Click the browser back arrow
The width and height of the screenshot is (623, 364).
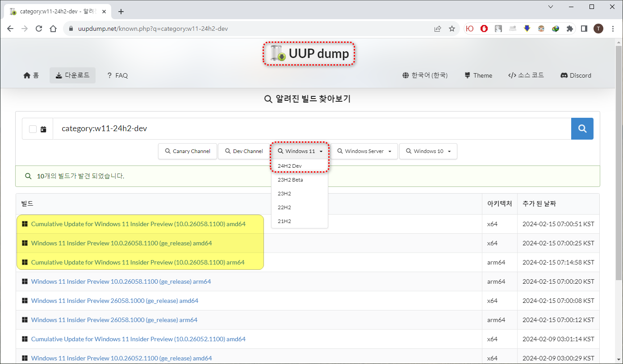(x=10, y=29)
